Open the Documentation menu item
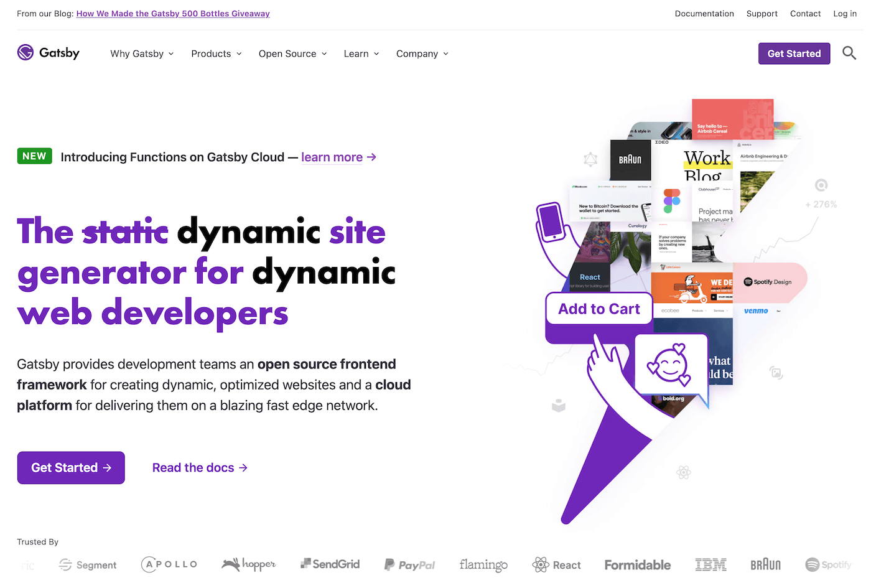The image size is (871, 588). point(704,14)
